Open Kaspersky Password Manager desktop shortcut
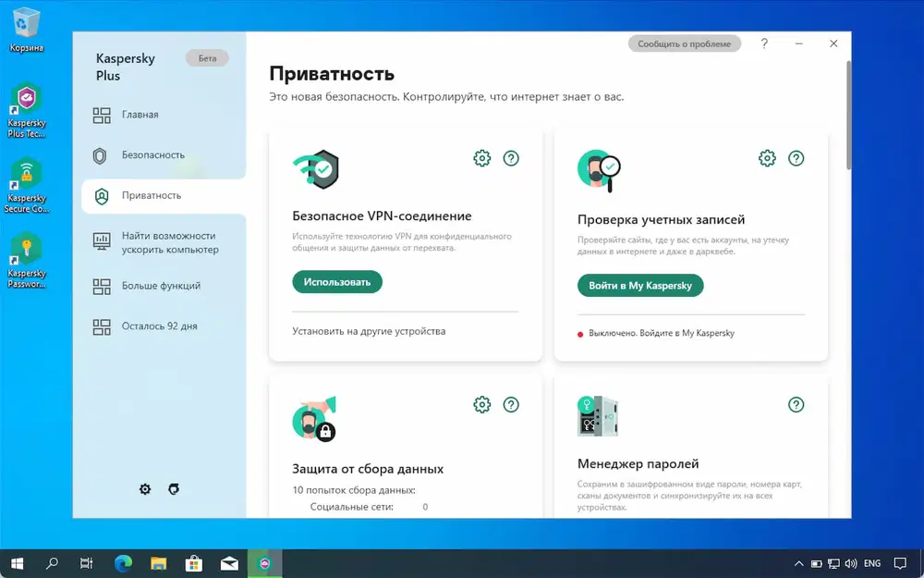 point(26,260)
